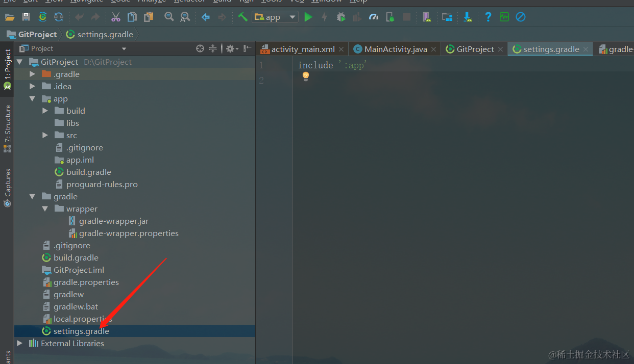The height and width of the screenshot is (364, 634).
Task: Close the activity_main.xml tab
Action: click(341, 49)
